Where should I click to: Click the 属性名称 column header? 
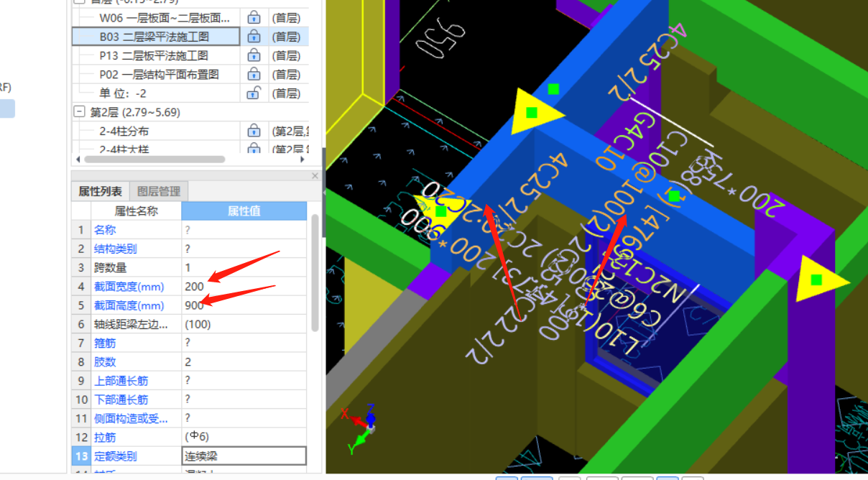coord(136,211)
